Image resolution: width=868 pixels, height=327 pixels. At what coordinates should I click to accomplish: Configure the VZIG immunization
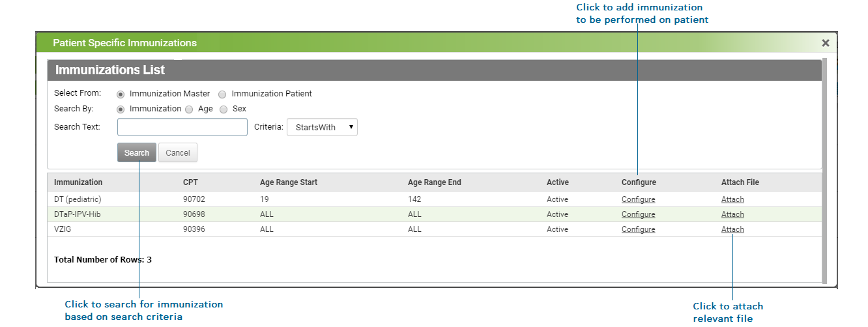point(638,229)
